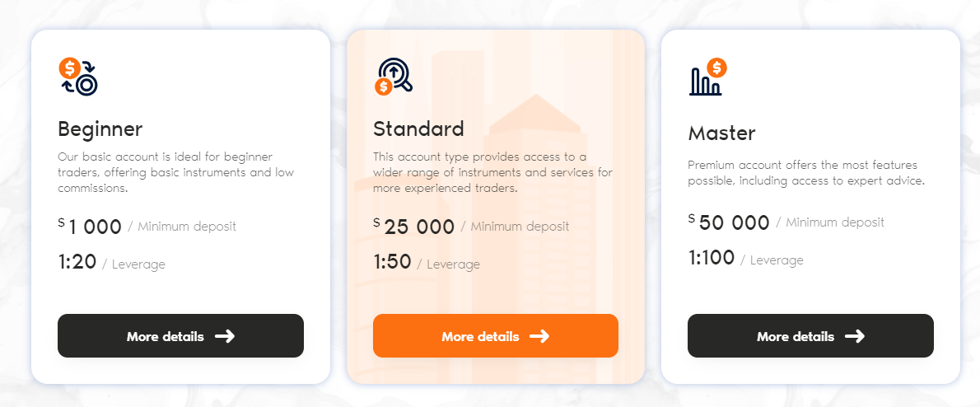Click the arrow icon in Standard's orange button
980x407 pixels.
click(x=539, y=336)
